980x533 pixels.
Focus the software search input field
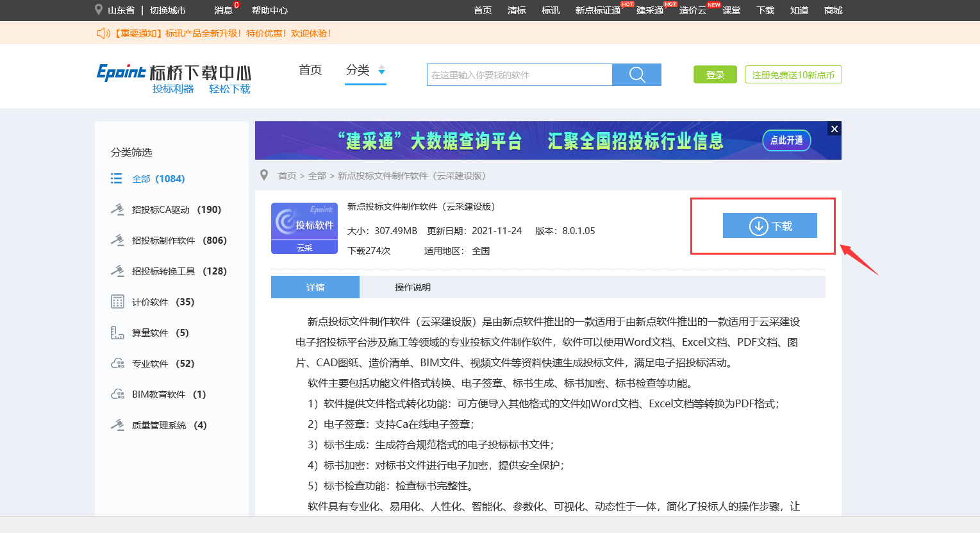pos(520,74)
